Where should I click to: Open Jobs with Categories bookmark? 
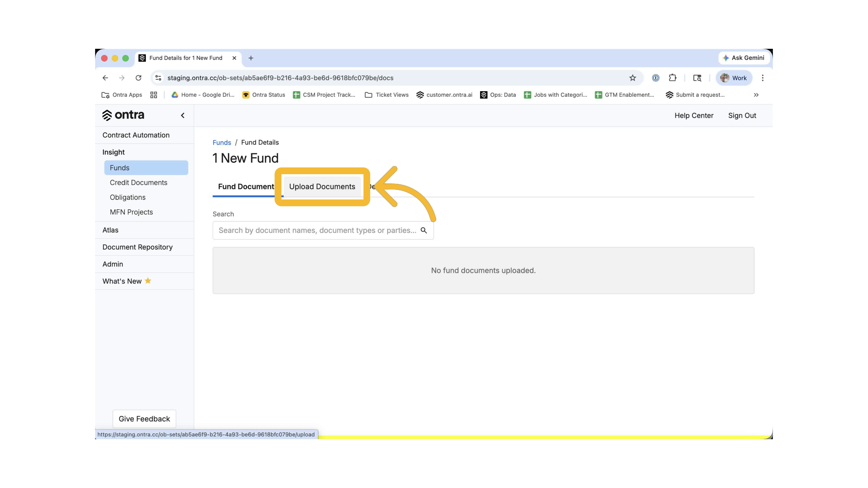[555, 95]
